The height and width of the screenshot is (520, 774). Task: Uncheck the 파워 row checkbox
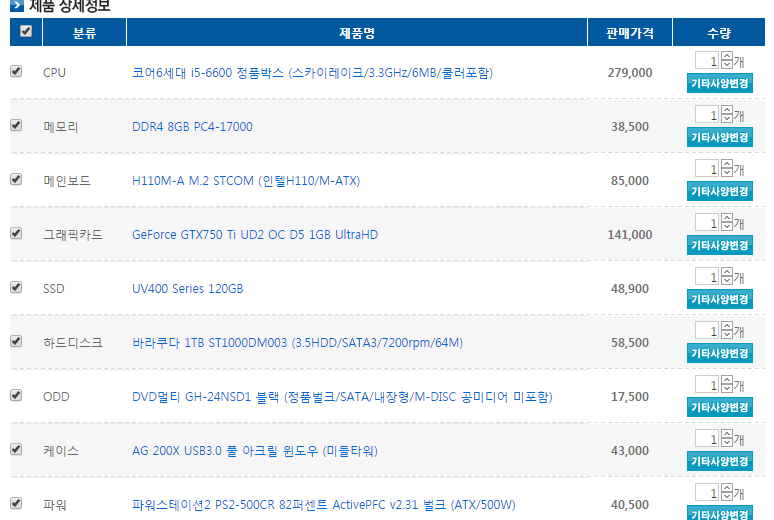click(16, 503)
